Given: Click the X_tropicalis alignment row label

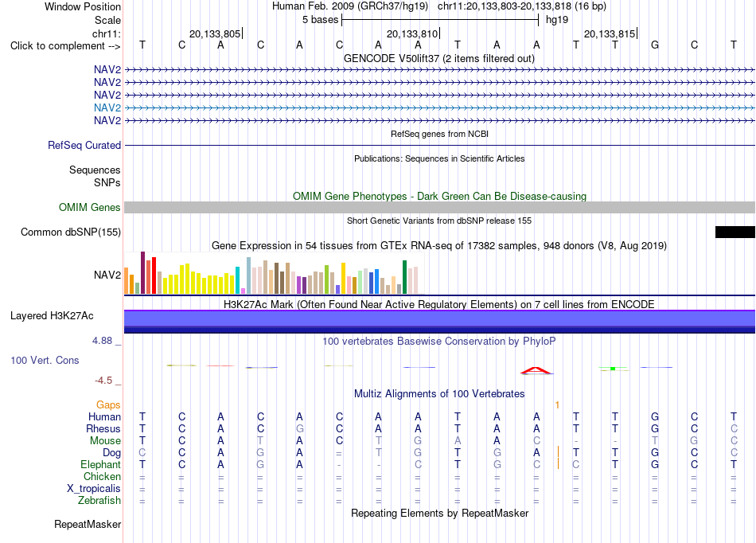Looking at the screenshot, I should point(94,489).
